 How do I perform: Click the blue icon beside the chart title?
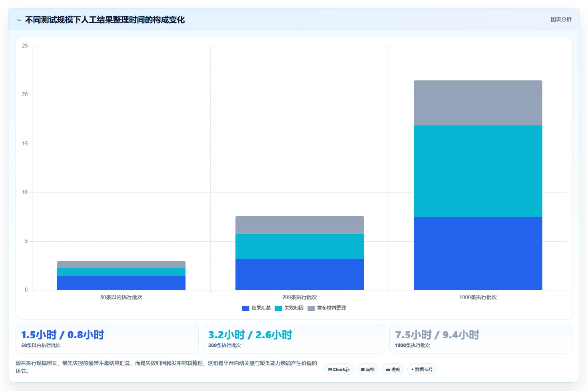19,20
